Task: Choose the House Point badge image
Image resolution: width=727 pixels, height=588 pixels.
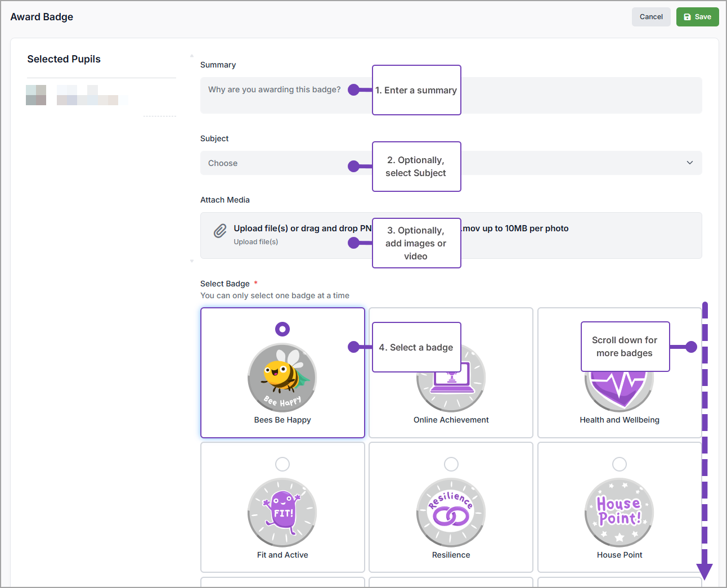Action: click(x=619, y=513)
